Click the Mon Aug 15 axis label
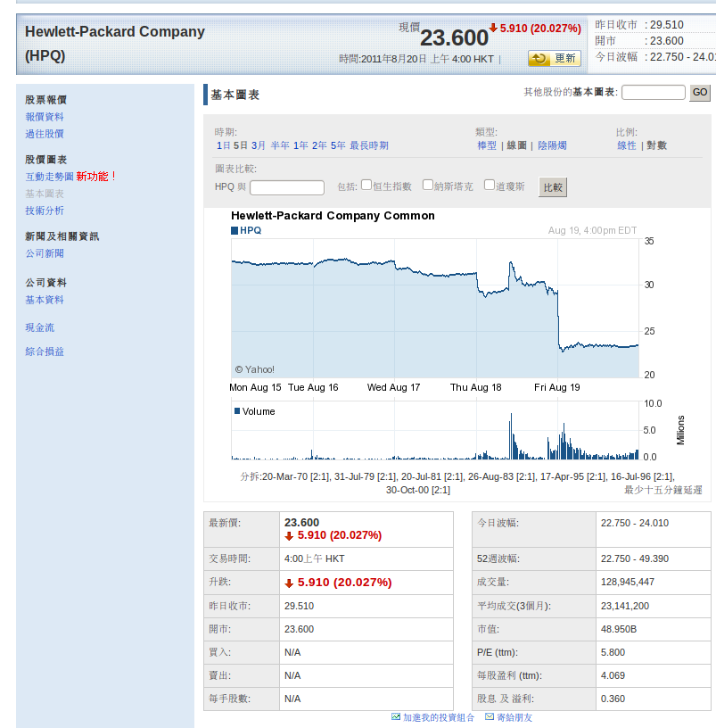Screen dimensions: 716x728 tap(255, 388)
